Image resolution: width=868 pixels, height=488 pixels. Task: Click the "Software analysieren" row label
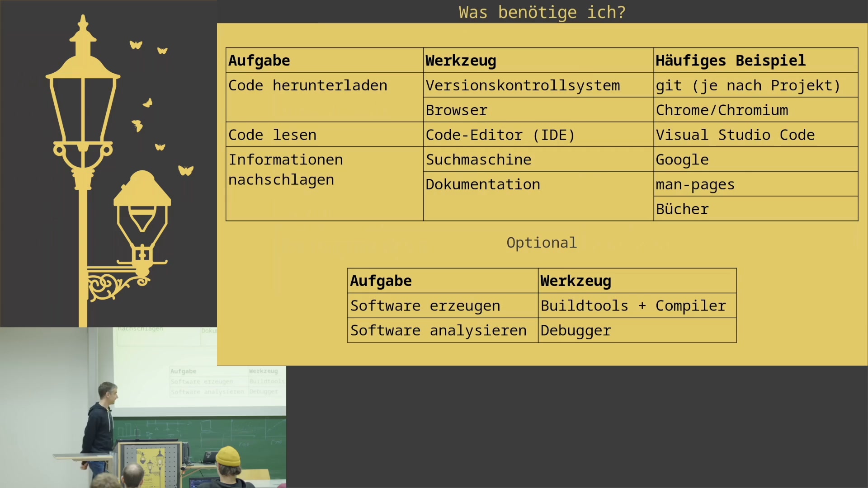[439, 331]
